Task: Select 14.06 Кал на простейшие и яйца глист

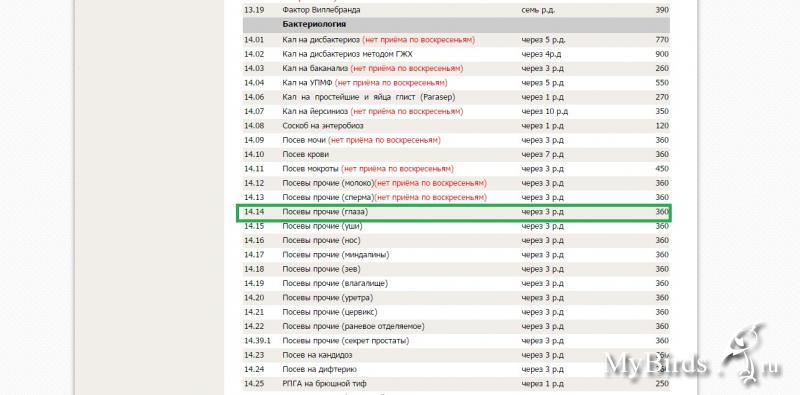Action: click(456, 97)
